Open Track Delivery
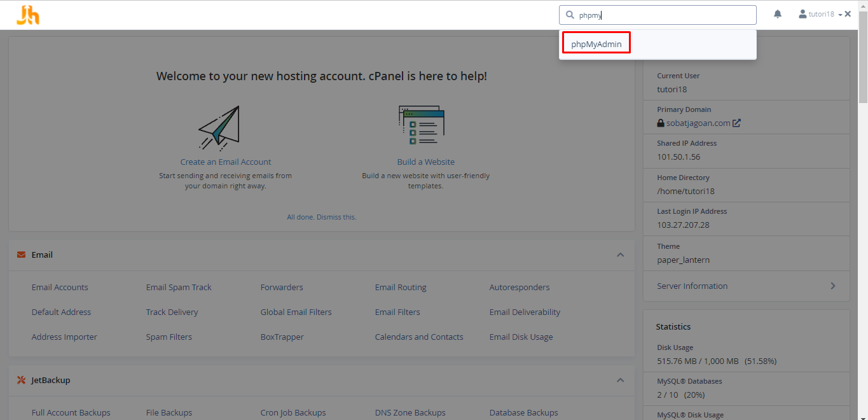 pos(172,312)
